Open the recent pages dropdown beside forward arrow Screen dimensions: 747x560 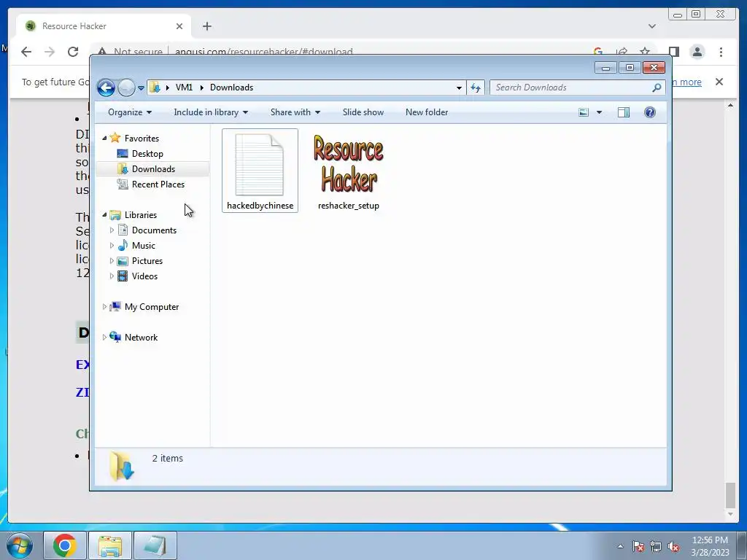[x=141, y=88]
